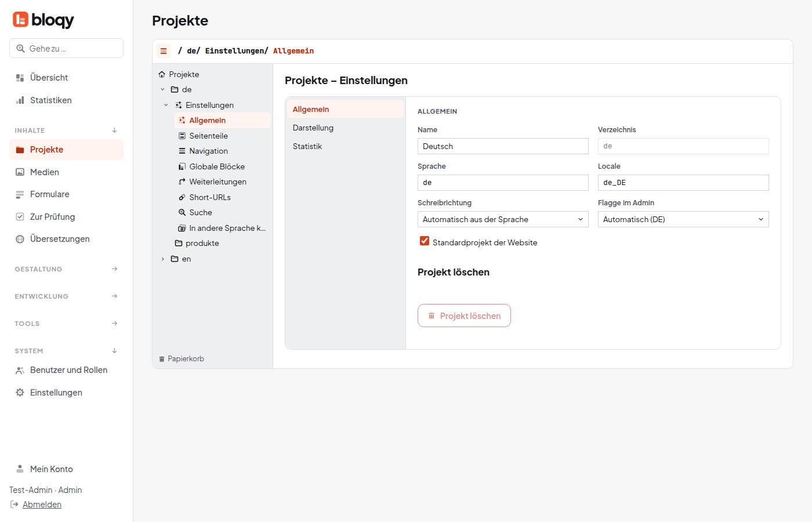Open the Papierkorb trash icon

(162, 359)
